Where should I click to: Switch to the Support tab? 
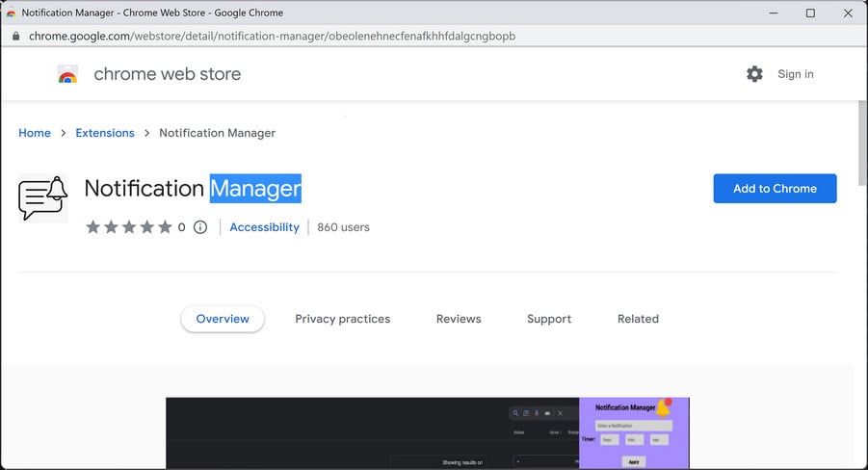(x=549, y=319)
